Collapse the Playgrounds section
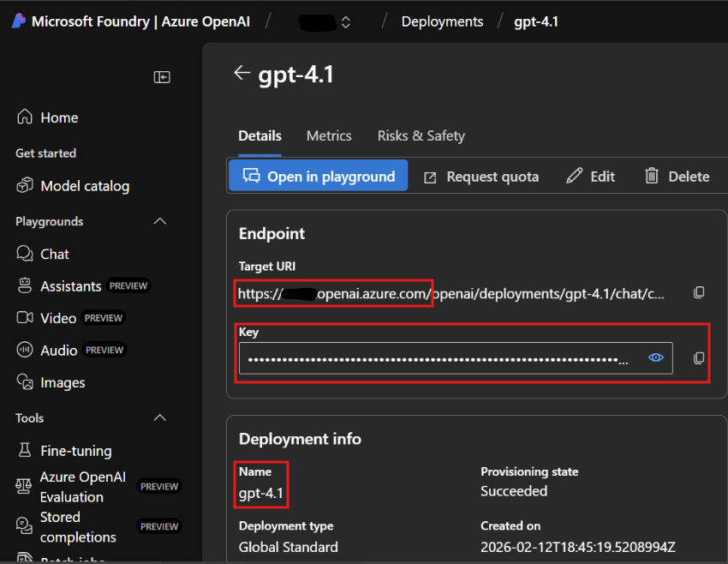 (x=159, y=222)
